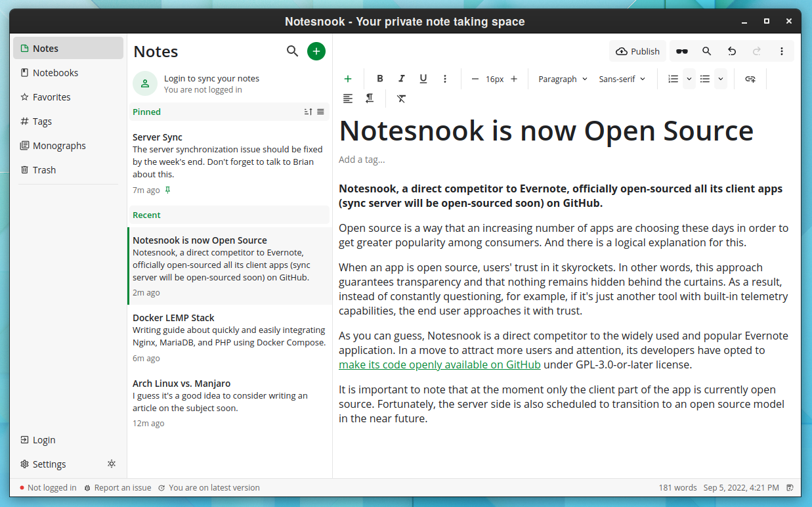Follow 'make its code openly available on GitHub' link
Screen dimensions: 812x507
tap(440, 364)
